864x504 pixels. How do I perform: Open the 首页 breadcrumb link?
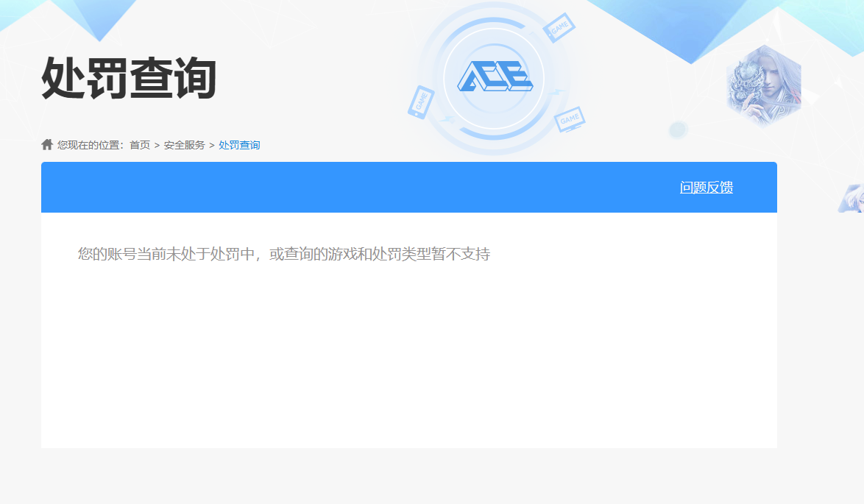click(x=140, y=145)
